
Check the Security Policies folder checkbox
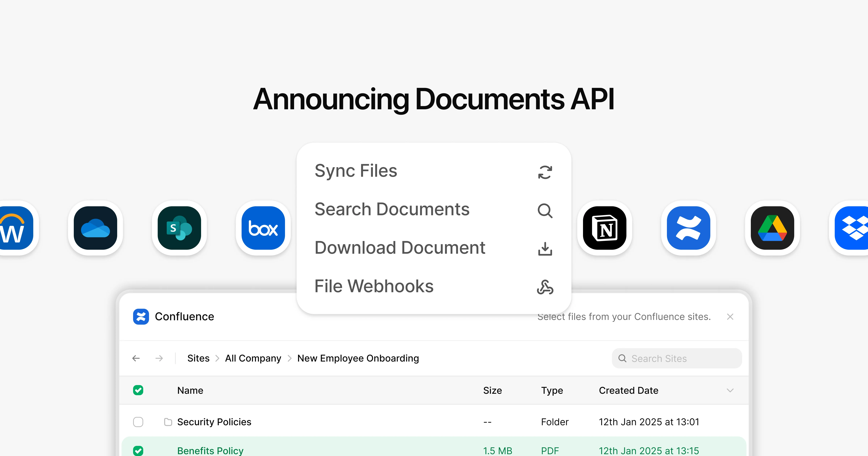pyautogui.click(x=138, y=422)
